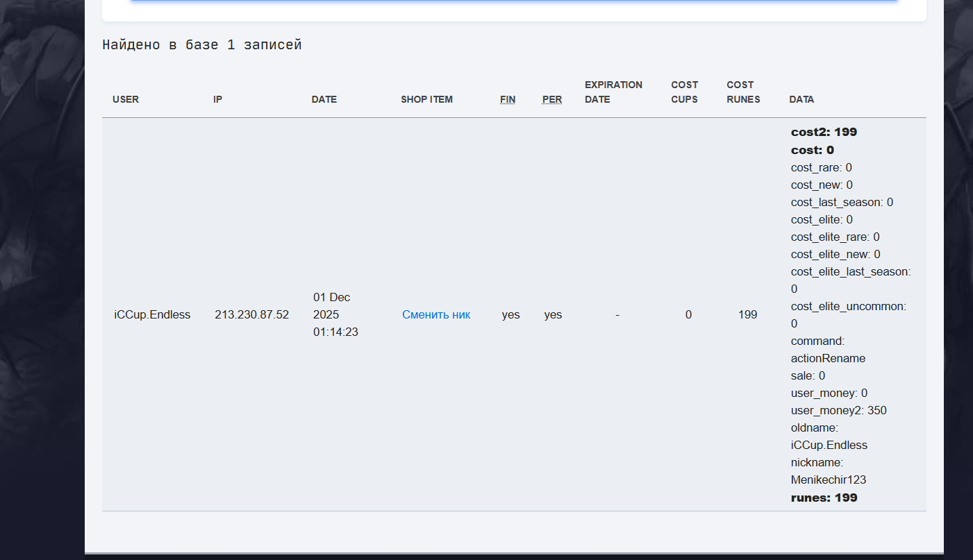The height and width of the screenshot is (560, 973).
Task: Click the USER column header
Action: click(x=126, y=99)
